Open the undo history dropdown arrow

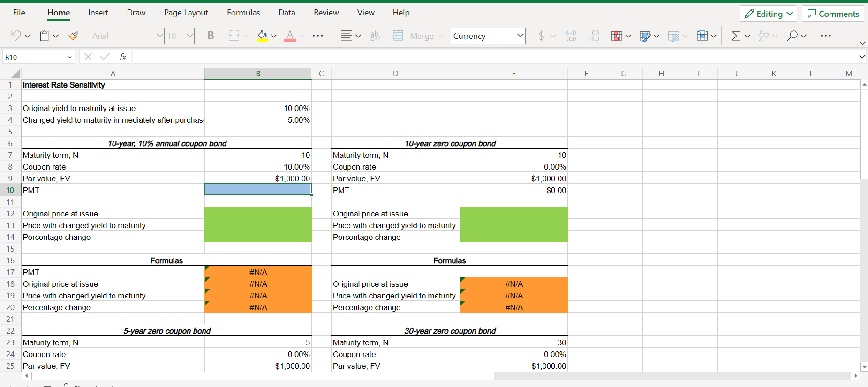pyautogui.click(x=28, y=36)
